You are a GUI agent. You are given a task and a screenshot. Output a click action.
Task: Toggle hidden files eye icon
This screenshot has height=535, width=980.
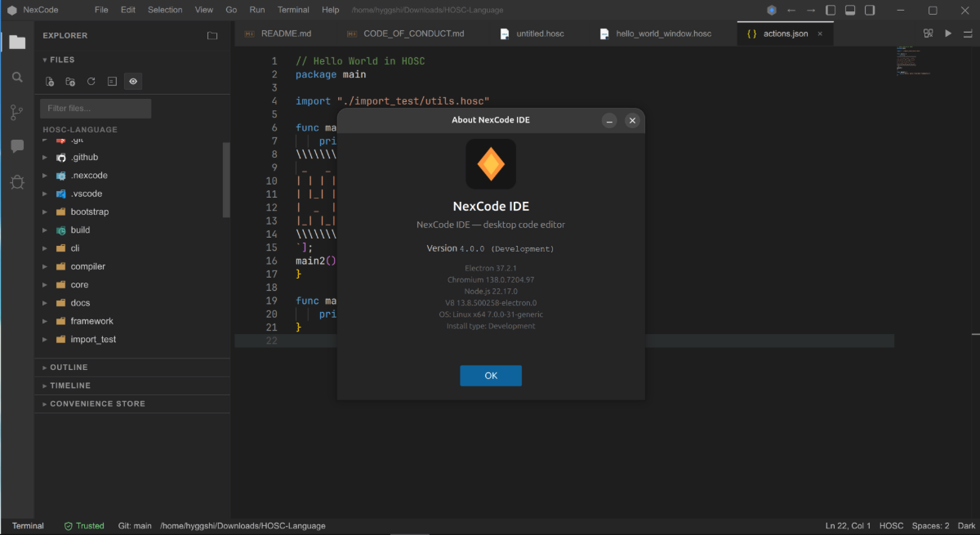tap(133, 82)
